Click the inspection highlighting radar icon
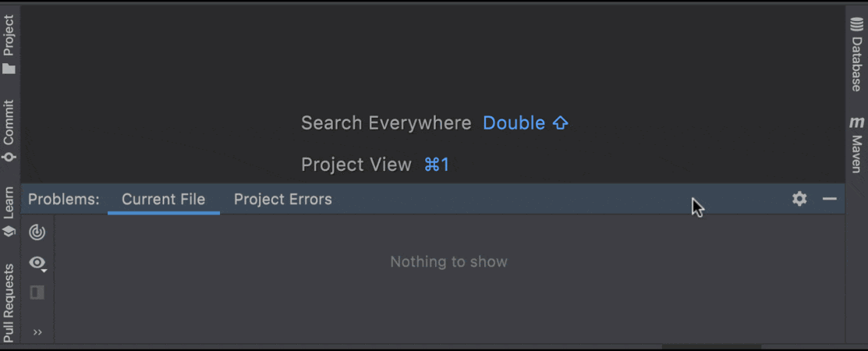This screenshot has height=351, width=868. (37, 232)
